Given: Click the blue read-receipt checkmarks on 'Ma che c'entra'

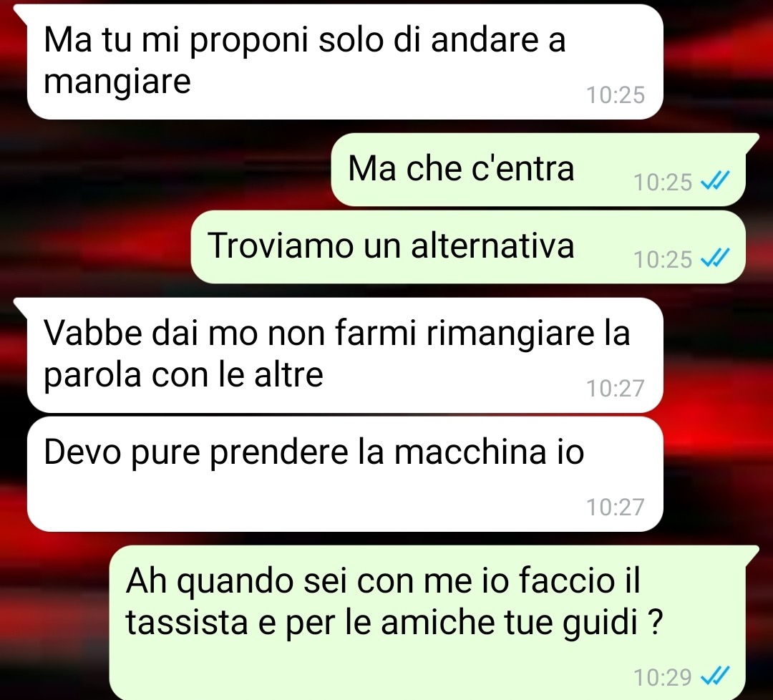Looking at the screenshot, I should pos(715,181).
